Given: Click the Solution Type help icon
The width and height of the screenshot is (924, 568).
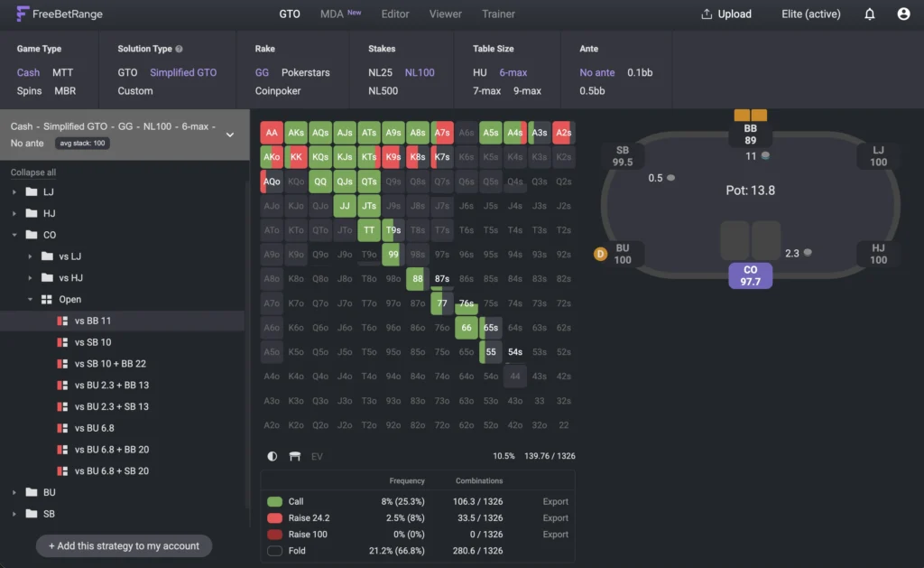Looking at the screenshot, I should (x=179, y=49).
